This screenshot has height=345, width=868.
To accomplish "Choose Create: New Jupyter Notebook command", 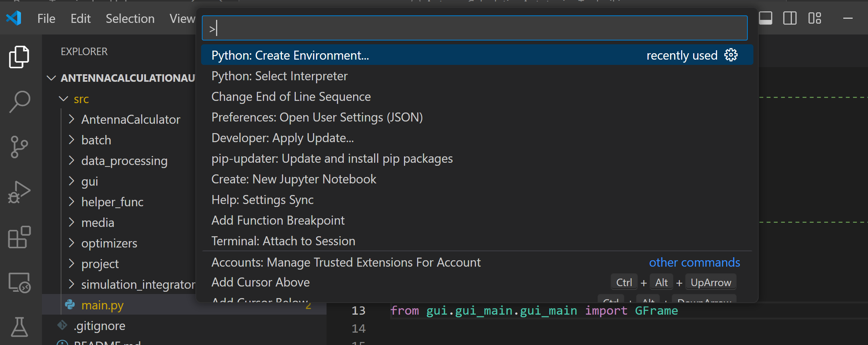I will click(294, 179).
